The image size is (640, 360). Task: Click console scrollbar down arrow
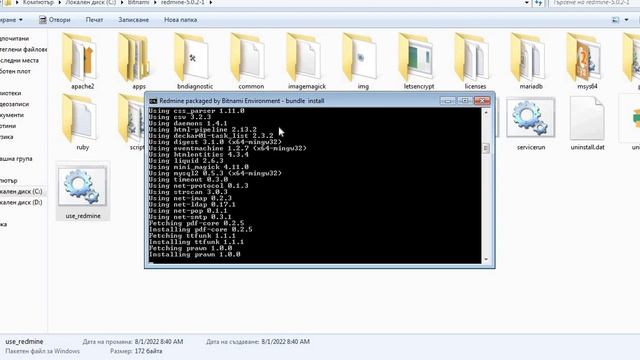pyautogui.click(x=486, y=259)
